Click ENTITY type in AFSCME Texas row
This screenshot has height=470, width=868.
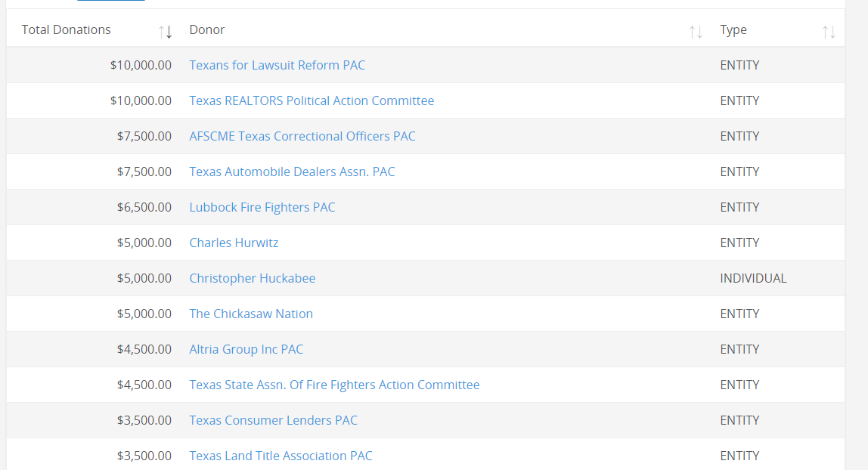tap(739, 136)
